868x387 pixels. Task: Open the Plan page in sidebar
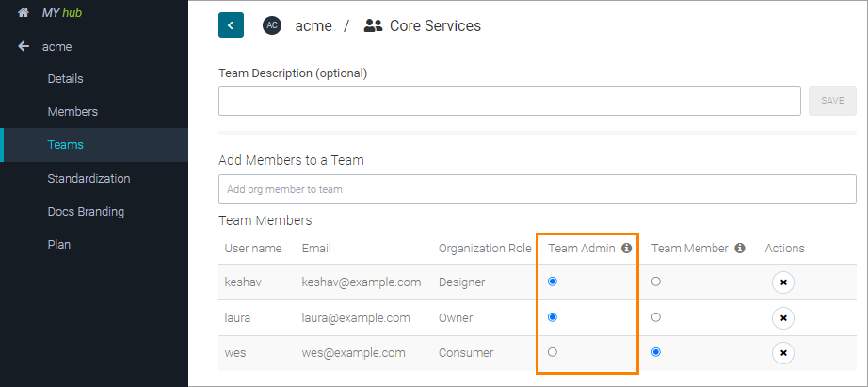pyautogui.click(x=59, y=245)
